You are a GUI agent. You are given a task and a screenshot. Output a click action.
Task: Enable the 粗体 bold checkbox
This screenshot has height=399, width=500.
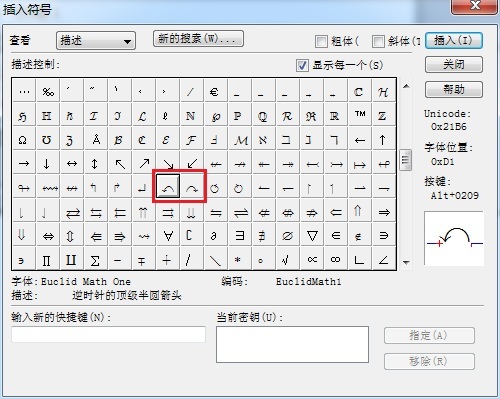pos(321,41)
